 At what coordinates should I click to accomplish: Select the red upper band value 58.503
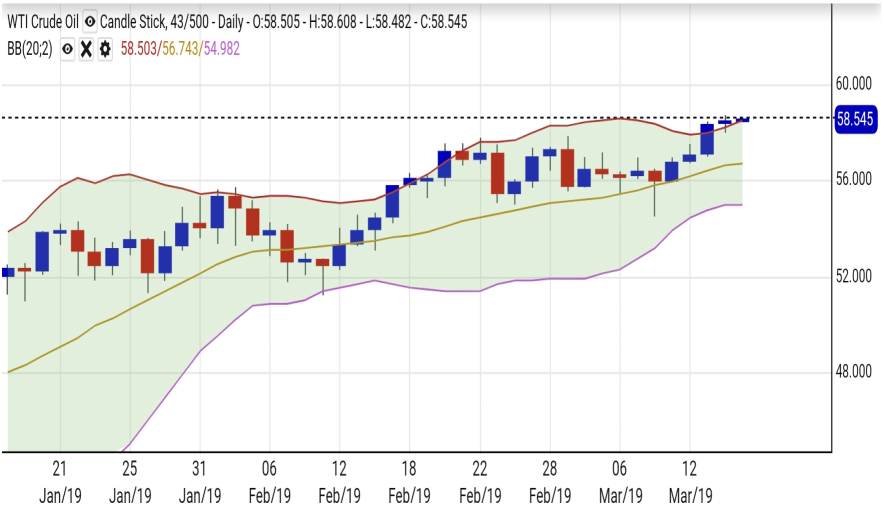pyautogui.click(x=140, y=48)
